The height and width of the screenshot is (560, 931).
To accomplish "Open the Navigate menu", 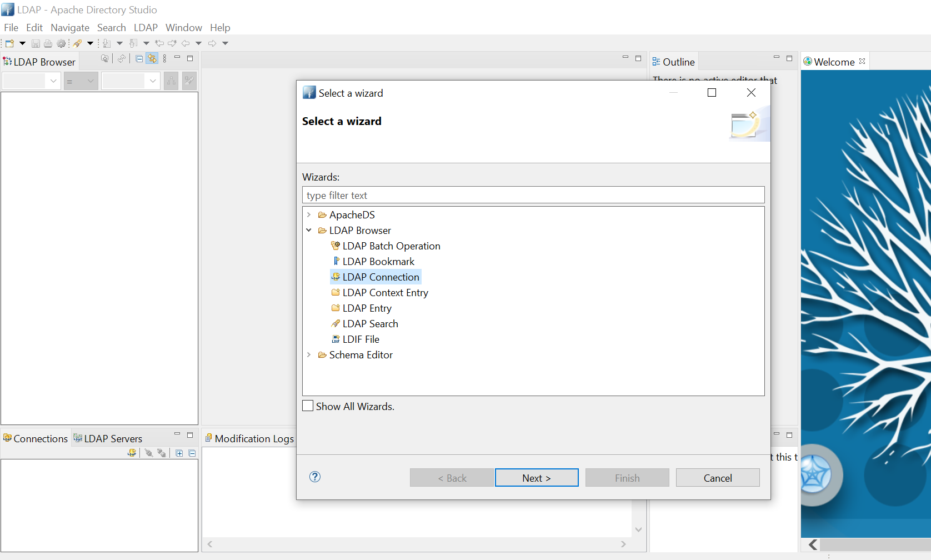I will 70,28.
